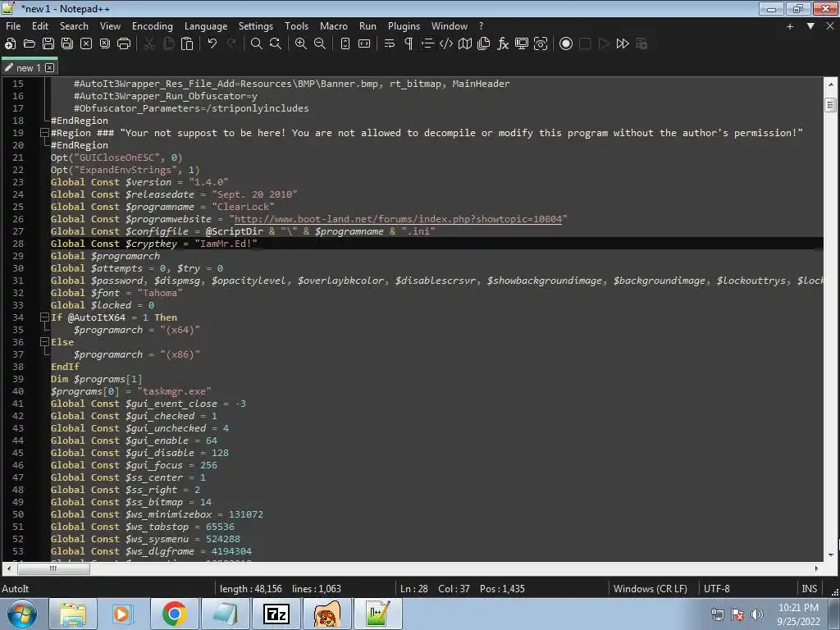The height and width of the screenshot is (630, 840).
Task: Close the current document from toolbar
Action: 85,44
